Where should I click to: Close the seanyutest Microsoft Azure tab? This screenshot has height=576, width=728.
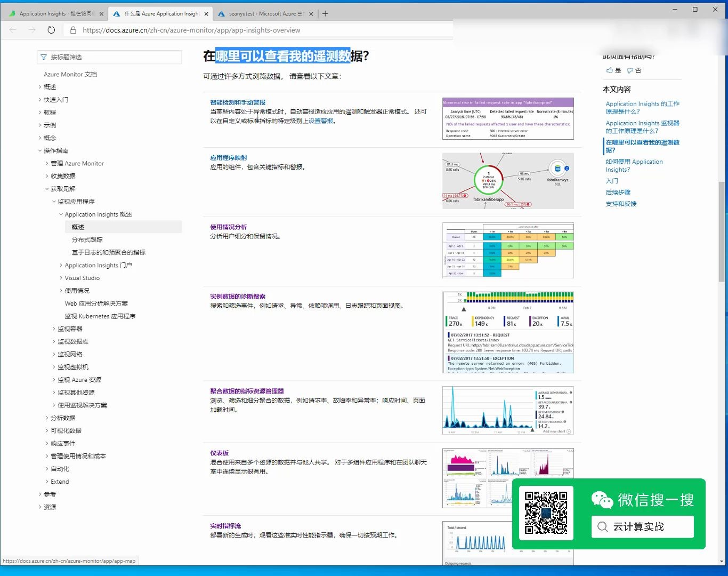tap(311, 14)
